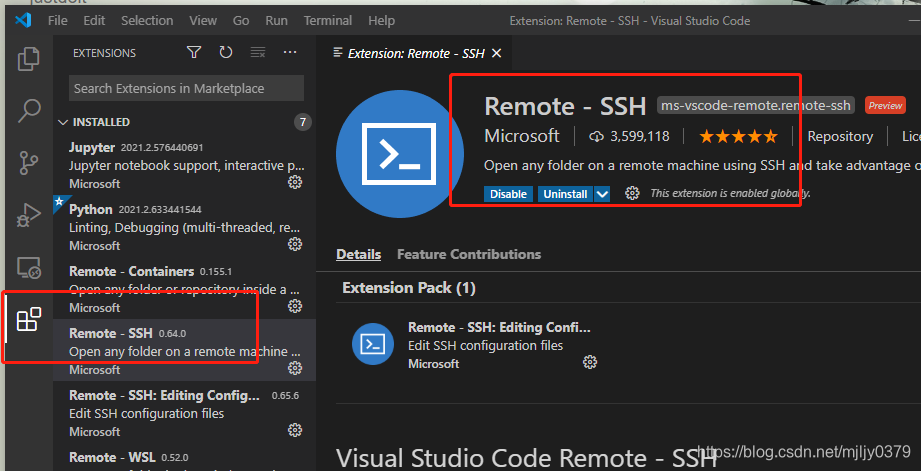Click the install count 3,599,118
The height and width of the screenshot is (471, 921).
630,137
